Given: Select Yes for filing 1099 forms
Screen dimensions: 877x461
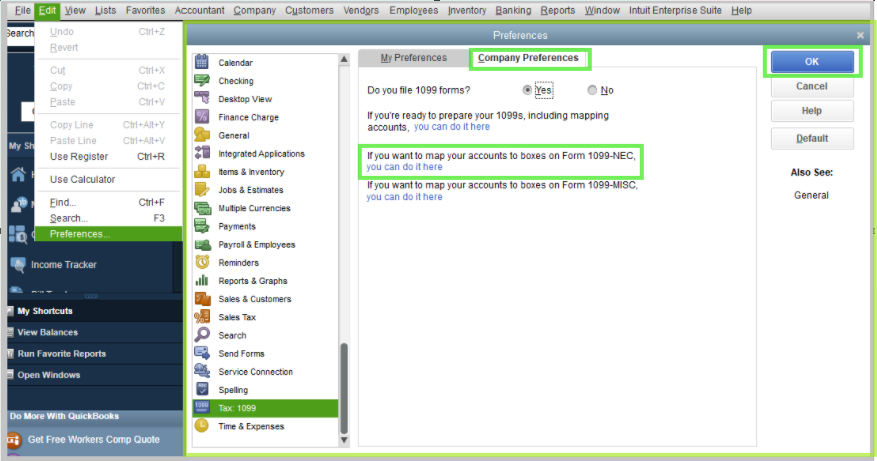Looking at the screenshot, I should [527, 90].
